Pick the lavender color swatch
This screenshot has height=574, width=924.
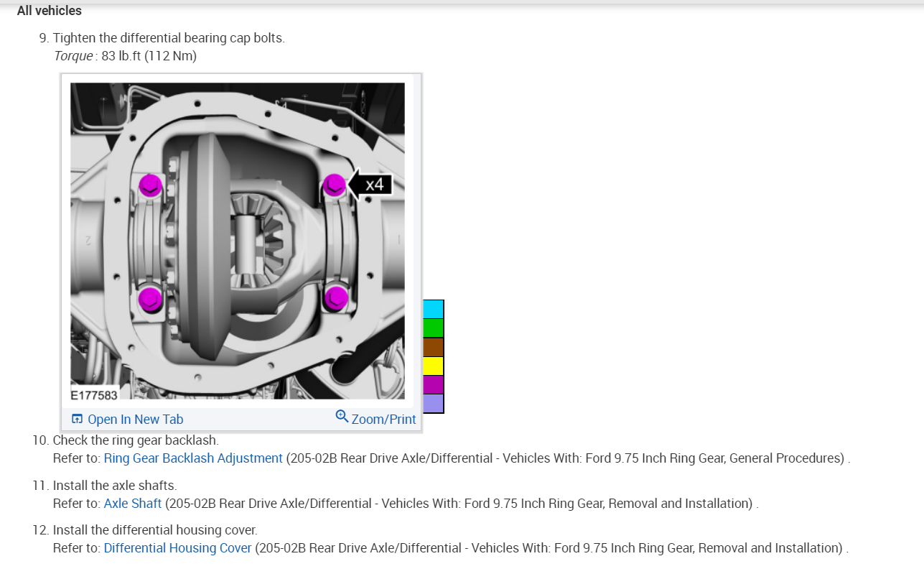point(433,403)
